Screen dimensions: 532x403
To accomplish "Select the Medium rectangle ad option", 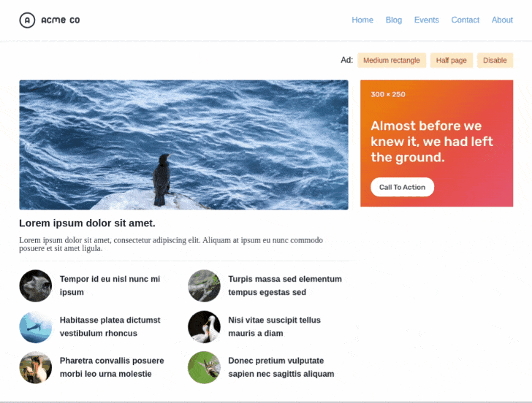I will (392, 61).
